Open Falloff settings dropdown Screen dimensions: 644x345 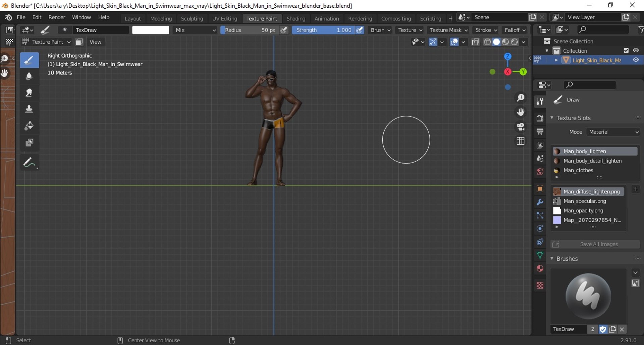(515, 30)
